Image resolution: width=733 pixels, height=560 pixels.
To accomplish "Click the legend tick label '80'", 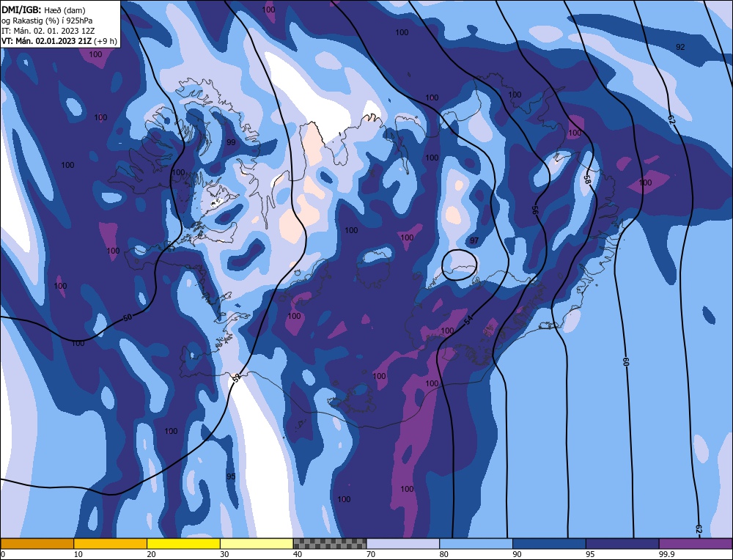I will pos(443,554).
